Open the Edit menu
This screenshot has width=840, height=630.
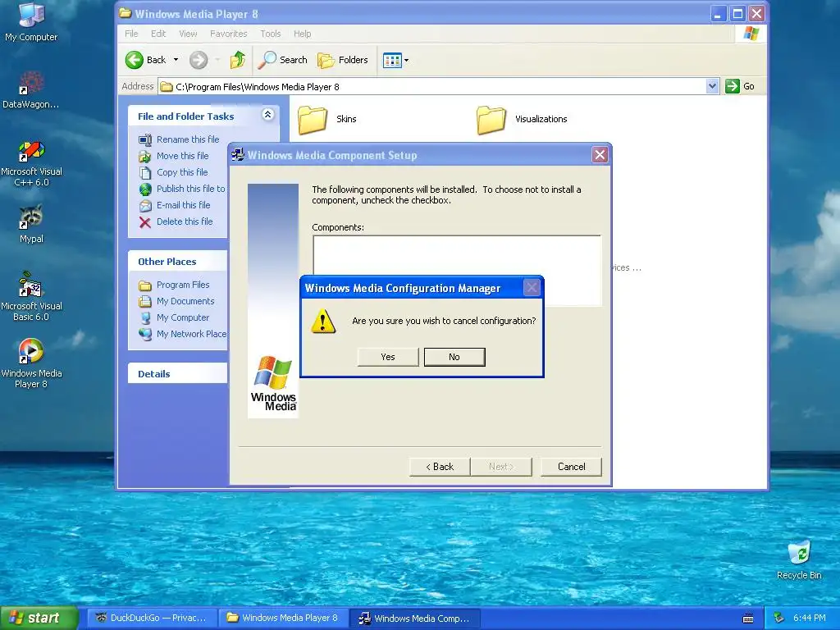click(158, 34)
